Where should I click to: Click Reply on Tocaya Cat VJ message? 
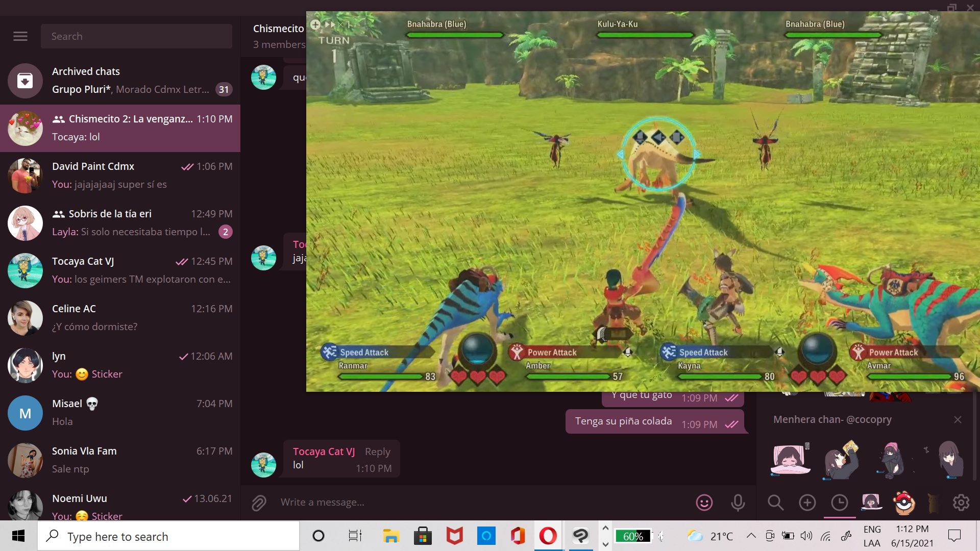(x=377, y=452)
